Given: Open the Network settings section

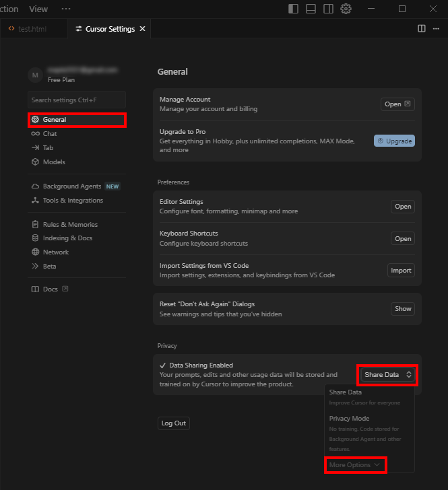Looking at the screenshot, I should (x=77, y=252).
